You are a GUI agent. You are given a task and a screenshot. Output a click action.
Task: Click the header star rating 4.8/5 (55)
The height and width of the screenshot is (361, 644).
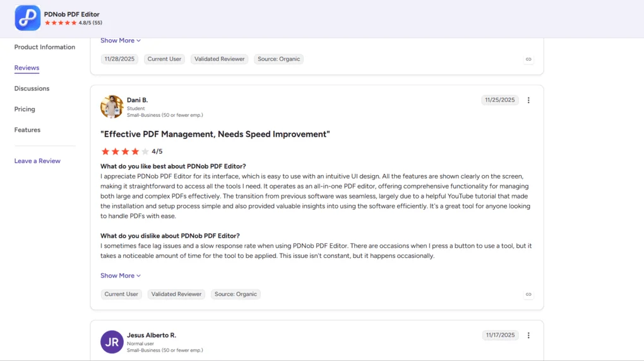pos(73,23)
